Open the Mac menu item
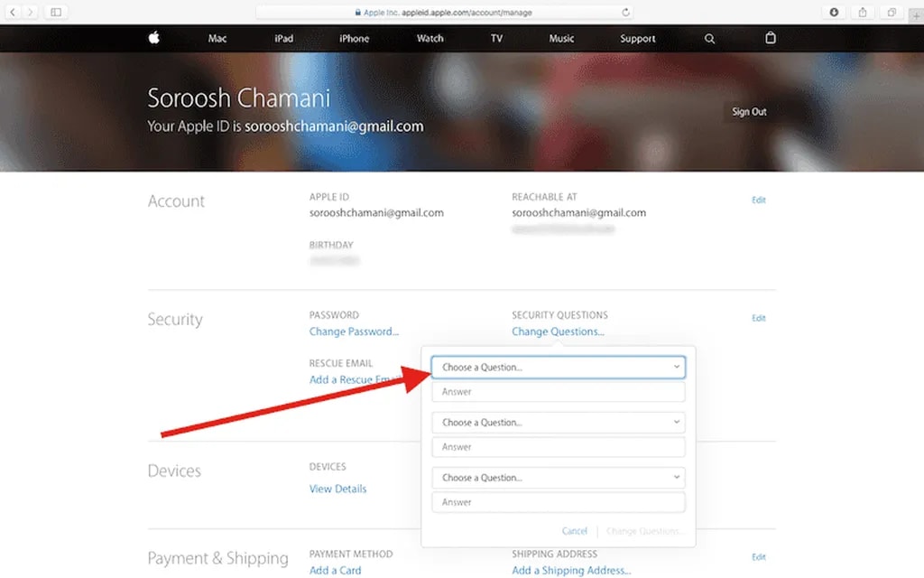Screen dimensions: 924x578 217,39
